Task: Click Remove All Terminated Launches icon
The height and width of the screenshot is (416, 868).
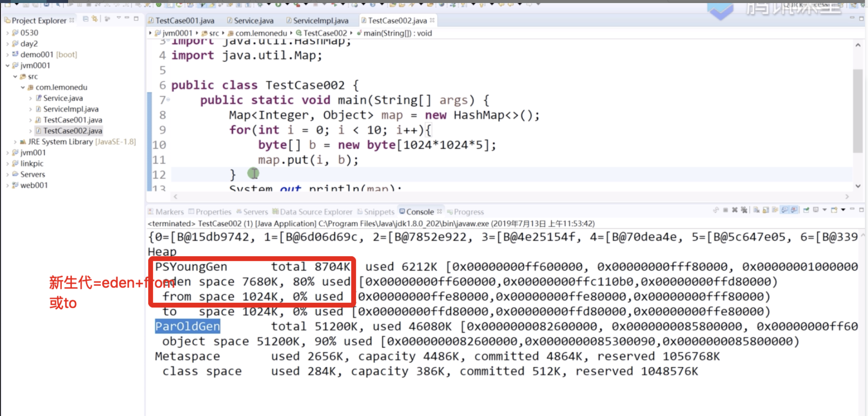Action: click(x=744, y=210)
